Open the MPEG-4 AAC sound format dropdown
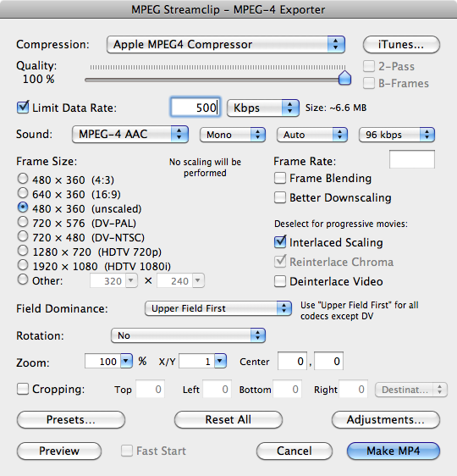The width and height of the screenshot is (457, 476). point(130,134)
